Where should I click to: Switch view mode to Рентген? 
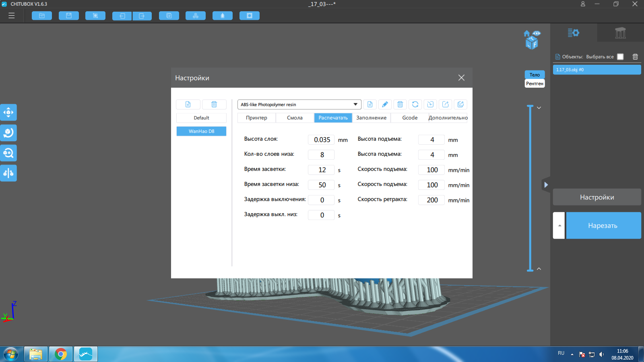click(x=535, y=84)
